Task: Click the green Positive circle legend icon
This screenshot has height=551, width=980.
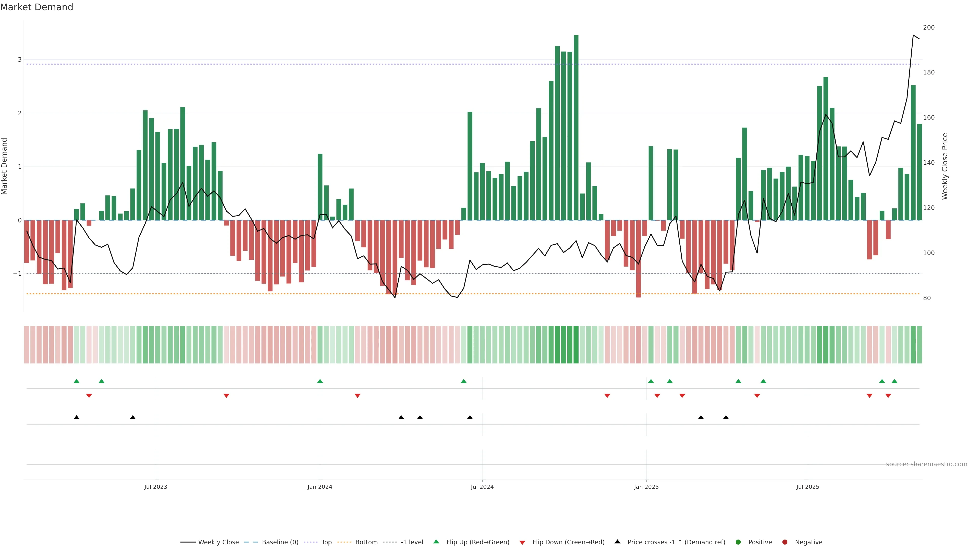Action: tap(738, 542)
